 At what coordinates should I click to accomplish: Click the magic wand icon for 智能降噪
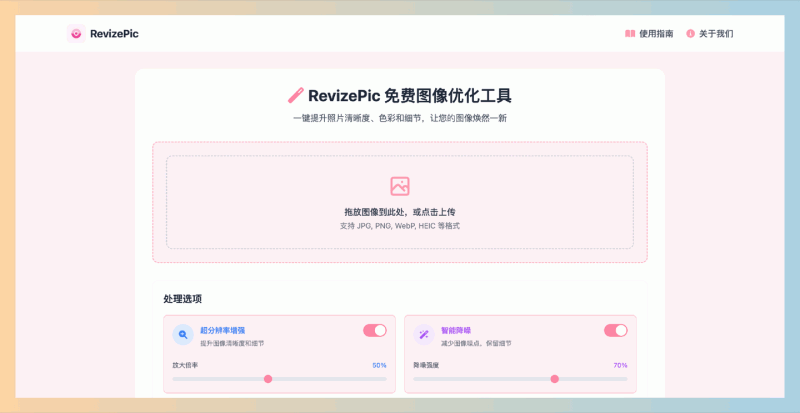click(x=424, y=335)
